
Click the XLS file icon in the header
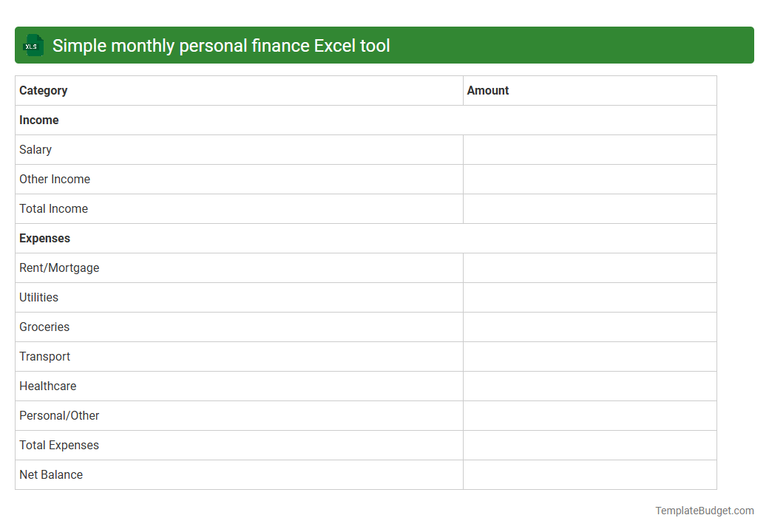[33, 45]
